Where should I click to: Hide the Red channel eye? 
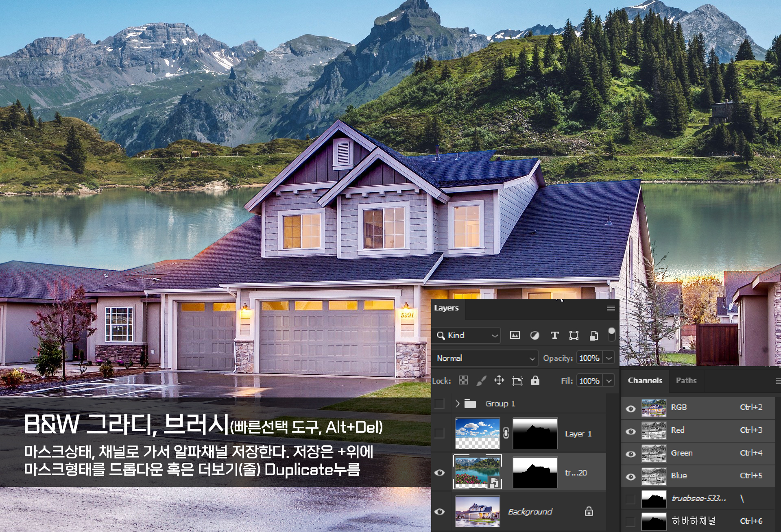(x=630, y=431)
